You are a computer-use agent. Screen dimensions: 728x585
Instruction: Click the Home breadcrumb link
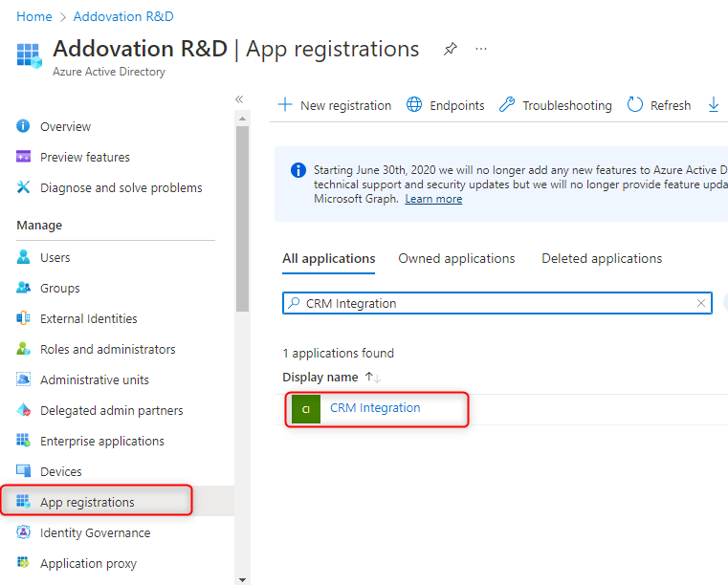click(33, 16)
